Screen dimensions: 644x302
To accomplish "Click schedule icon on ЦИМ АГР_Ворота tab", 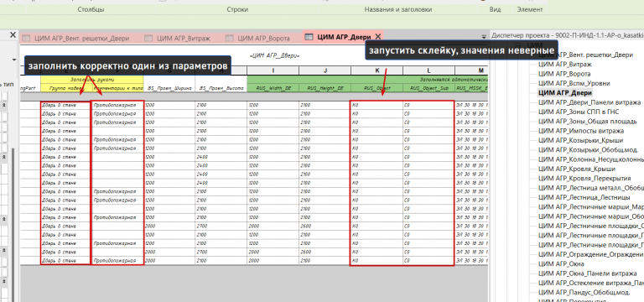I will (x=229, y=39).
